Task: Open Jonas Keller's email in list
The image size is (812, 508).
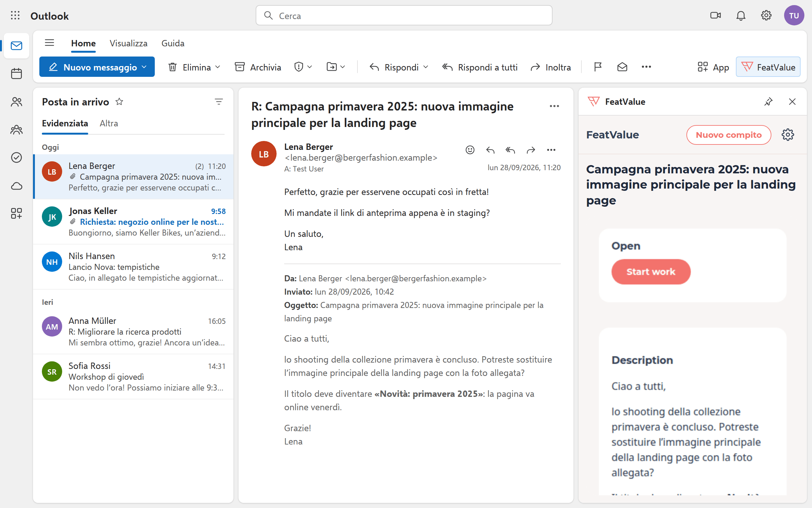Action: click(133, 222)
